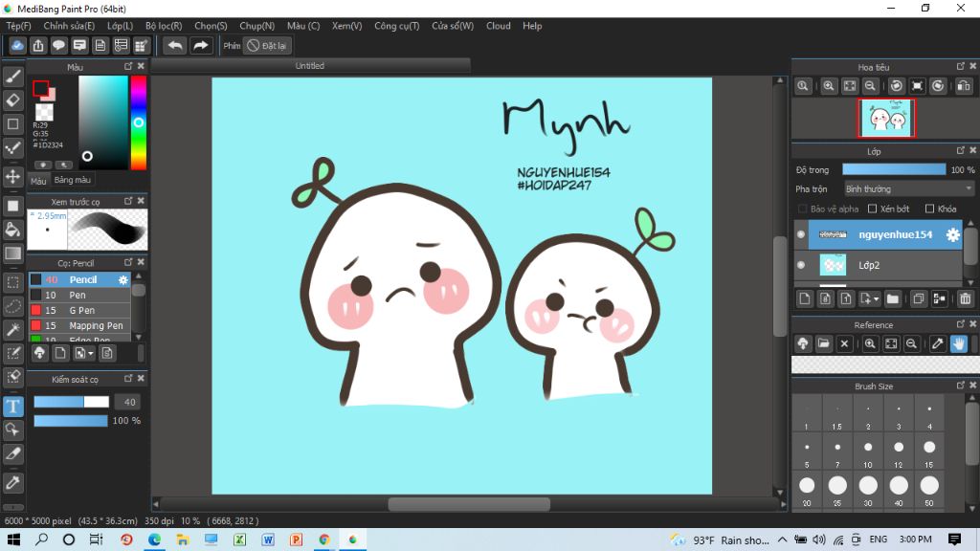This screenshot has width=980, height=551.
Task: Open the Cửa sổ(W) menu
Action: click(x=453, y=26)
